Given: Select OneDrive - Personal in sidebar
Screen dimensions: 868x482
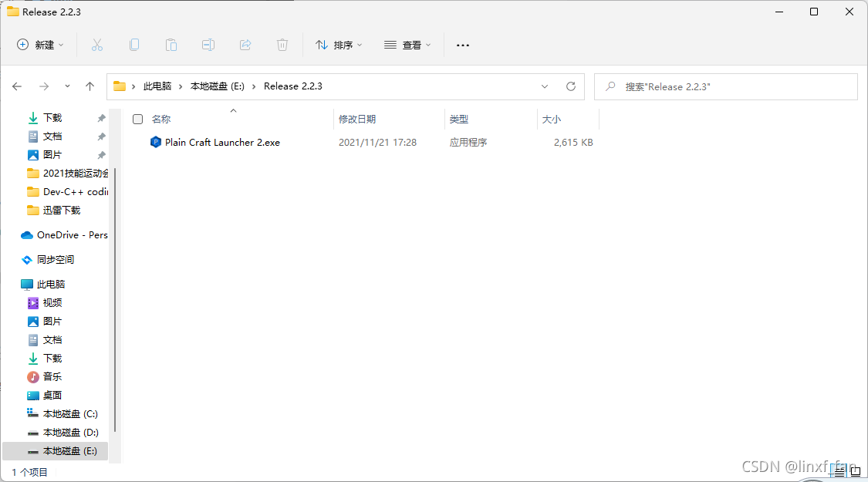Looking at the screenshot, I should click(64, 235).
